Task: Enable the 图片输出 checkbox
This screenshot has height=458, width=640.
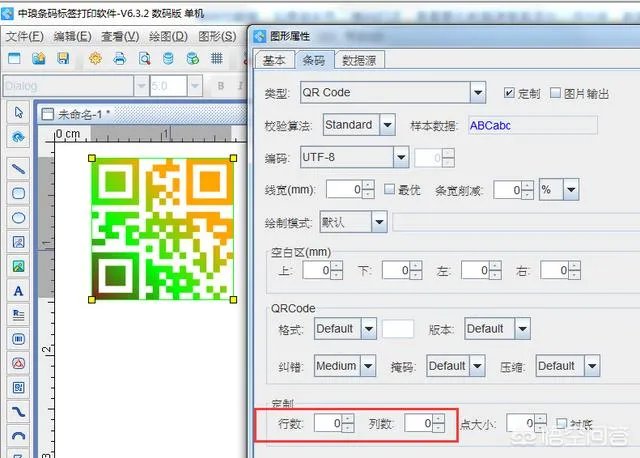Action: tap(555, 93)
